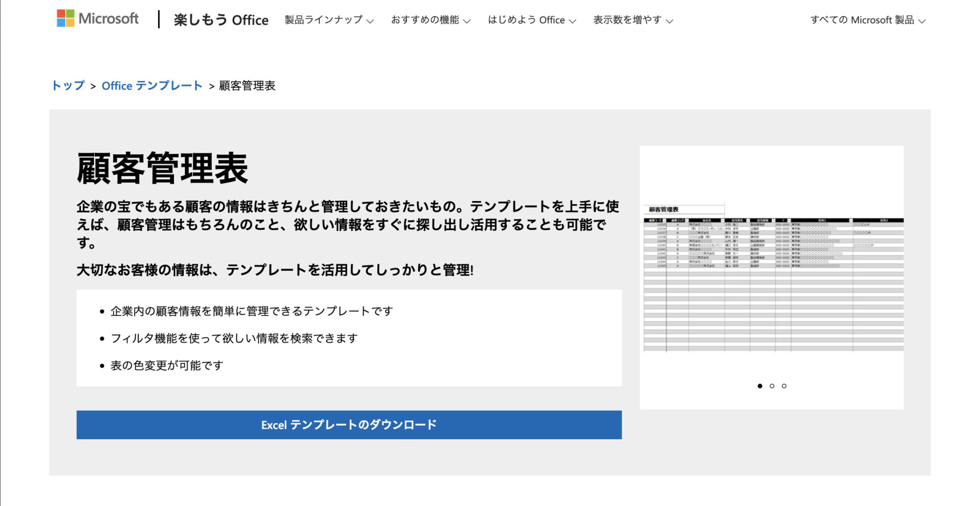
Task: Click the 企業内の顧客情報 bullet item
Action: pyautogui.click(x=252, y=310)
